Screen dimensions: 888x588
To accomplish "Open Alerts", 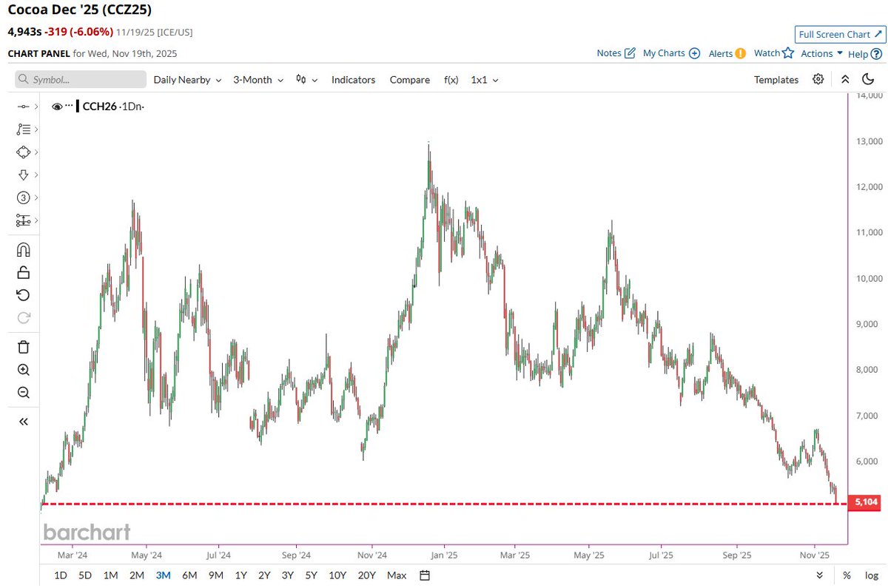I will [x=727, y=53].
